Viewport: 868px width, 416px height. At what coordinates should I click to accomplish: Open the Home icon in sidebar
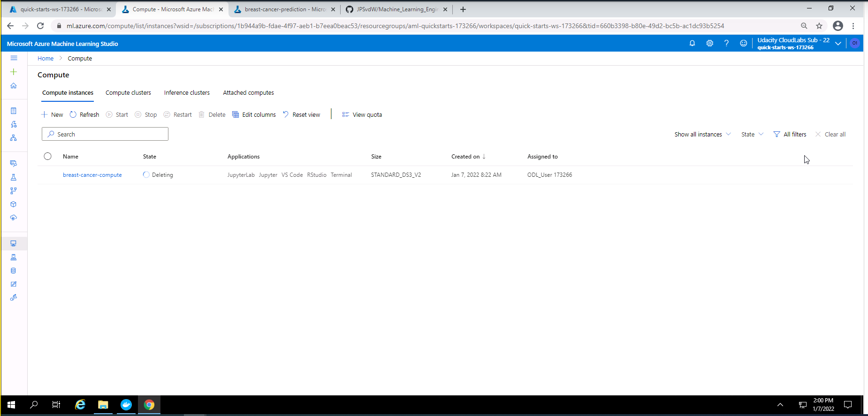pos(14,85)
